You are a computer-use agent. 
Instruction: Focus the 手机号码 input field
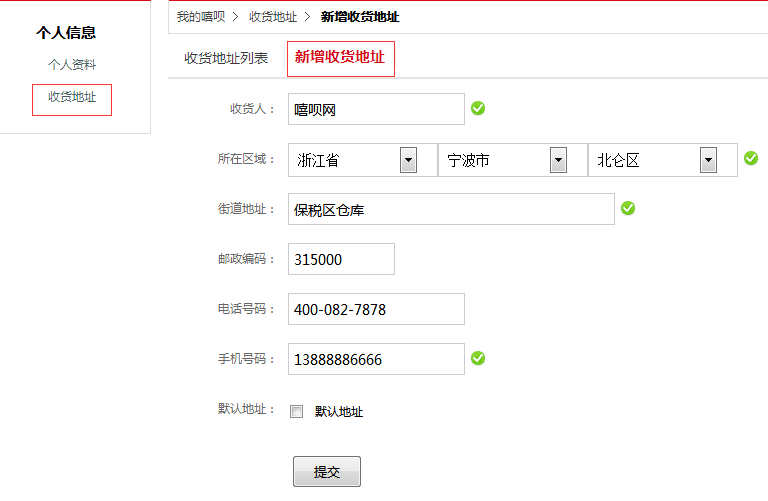(x=376, y=359)
